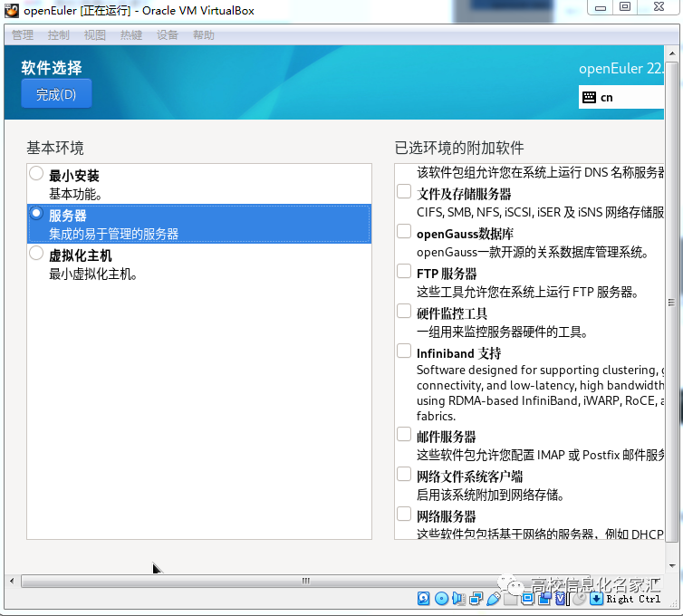This screenshot has height=616, width=683.
Task: Click the openEuler 22 version label
Action: point(620,69)
